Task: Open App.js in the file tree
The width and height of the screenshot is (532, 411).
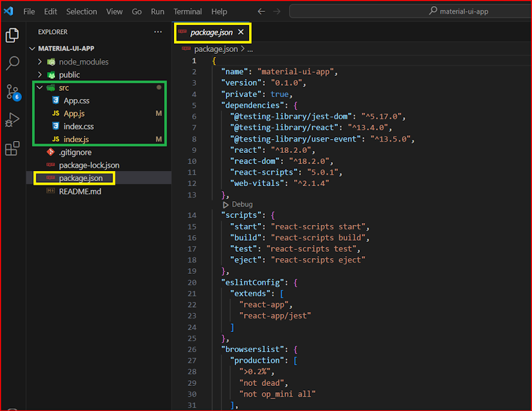Action: [x=74, y=113]
